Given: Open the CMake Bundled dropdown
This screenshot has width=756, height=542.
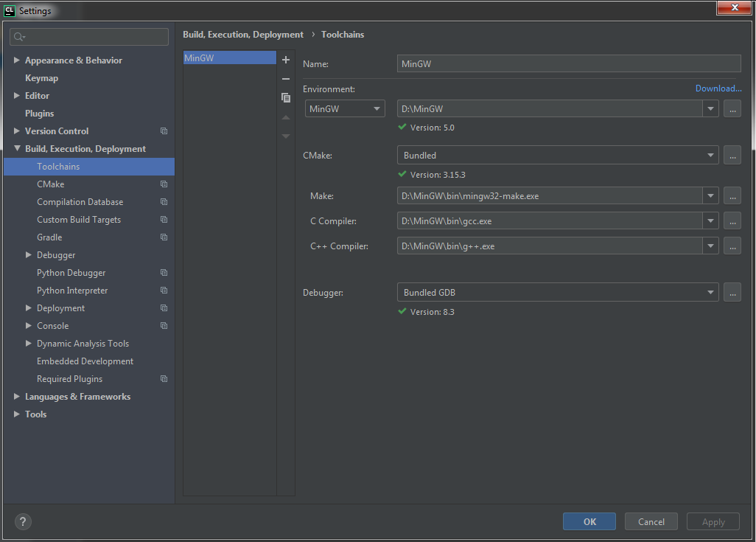Looking at the screenshot, I should click(x=558, y=156).
